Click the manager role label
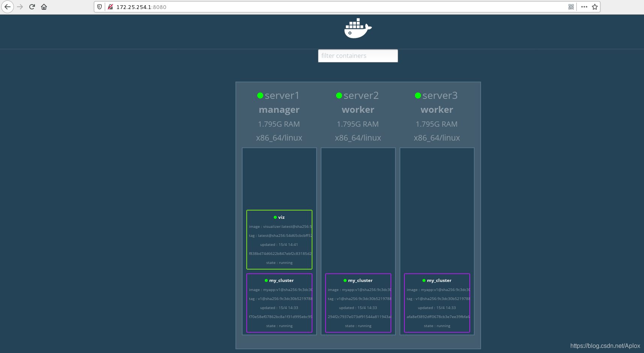 coord(279,110)
